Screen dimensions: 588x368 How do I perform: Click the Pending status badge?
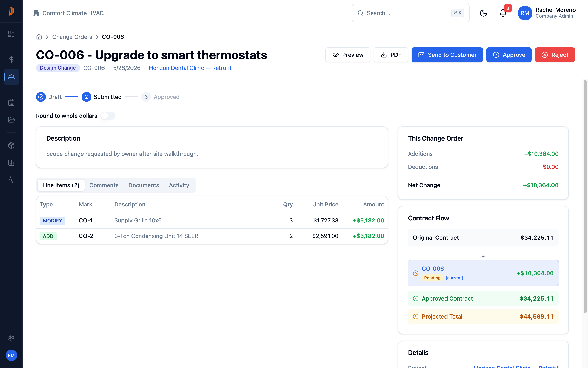(x=432, y=278)
